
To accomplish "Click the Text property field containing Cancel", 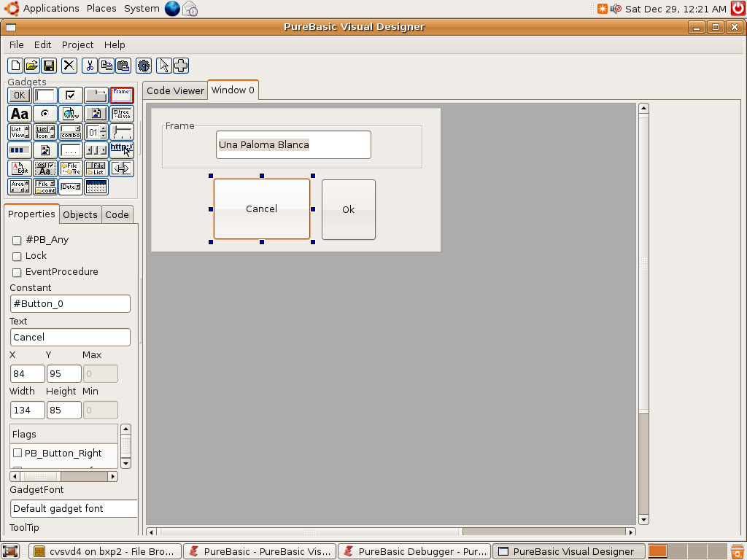I will pos(70,337).
